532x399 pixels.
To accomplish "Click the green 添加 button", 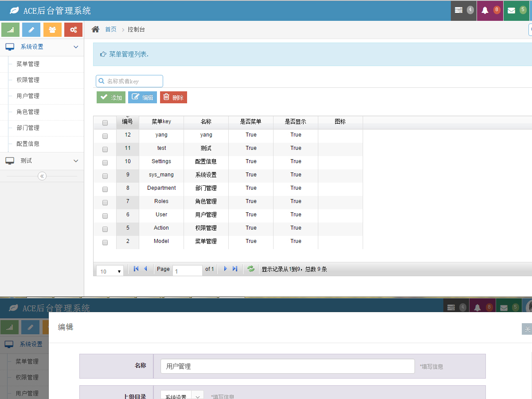I will click(111, 98).
